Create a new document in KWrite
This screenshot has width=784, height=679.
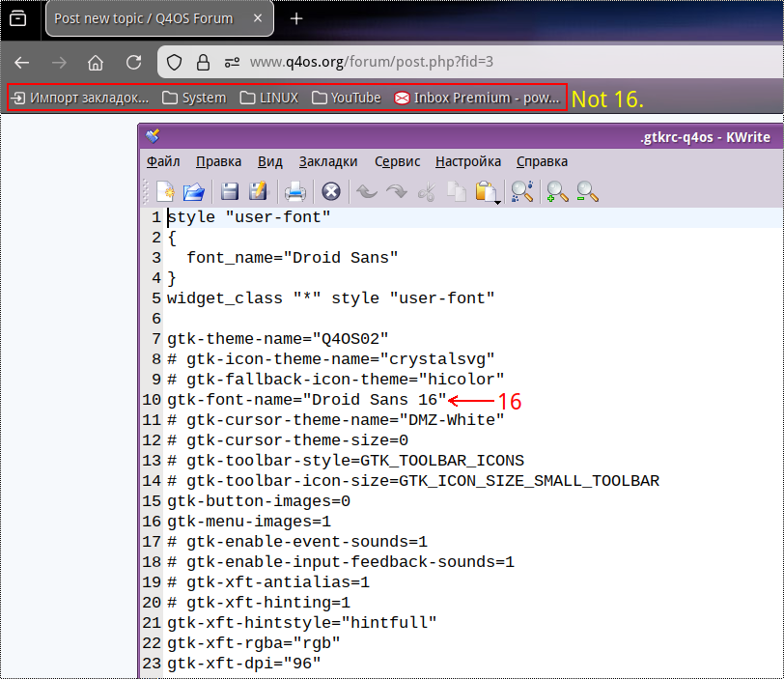point(165,191)
